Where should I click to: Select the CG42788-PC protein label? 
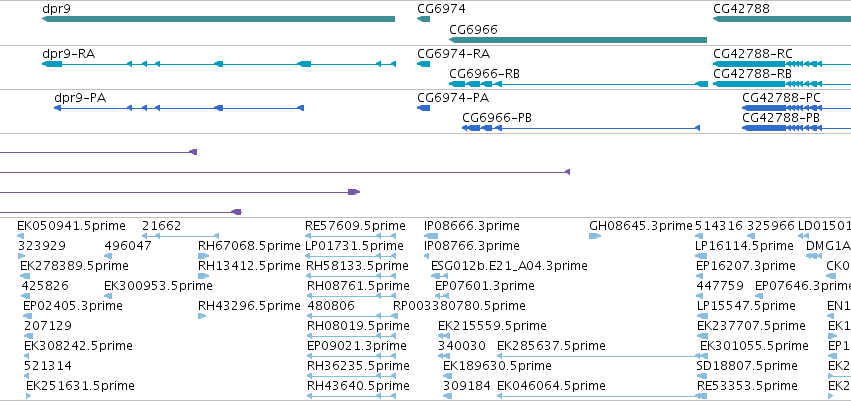click(782, 98)
